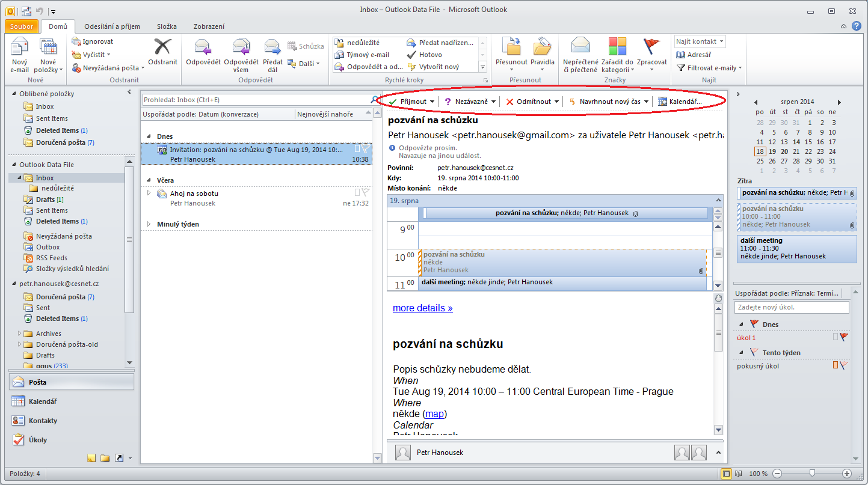Open the Nevyžádaná pošta dropdown
The height and width of the screenshot is (485, 868).
(108, 68)
